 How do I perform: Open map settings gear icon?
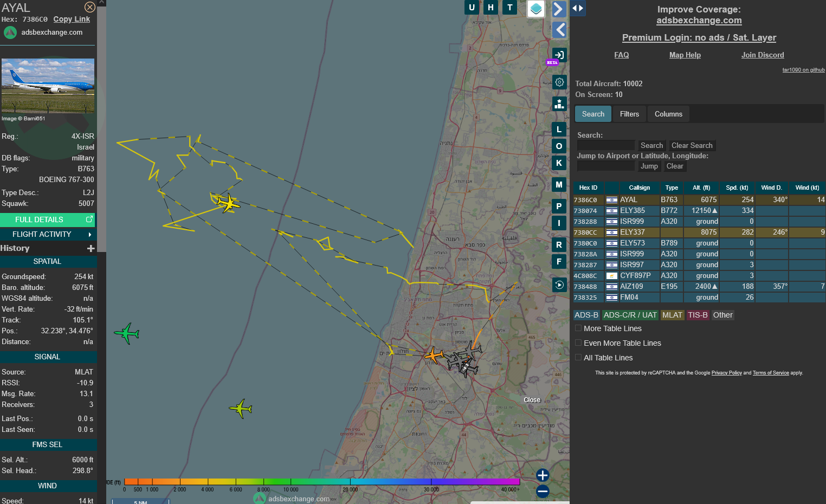point(559,82)
